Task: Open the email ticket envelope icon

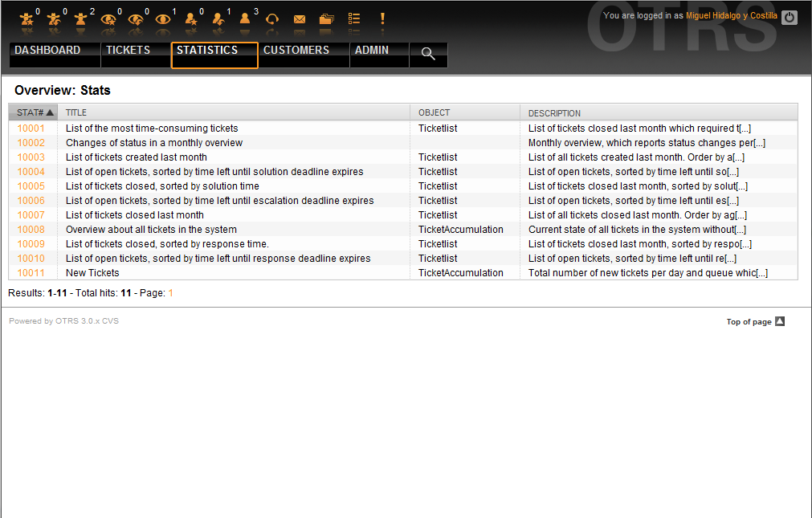Action: click(300, 19)
